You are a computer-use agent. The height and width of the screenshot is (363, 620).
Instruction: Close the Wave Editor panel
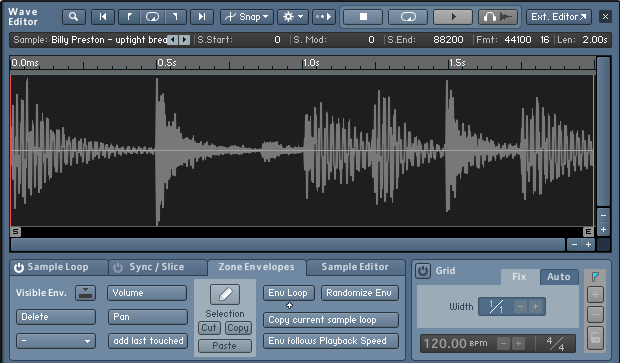click(x=605, y=17)
